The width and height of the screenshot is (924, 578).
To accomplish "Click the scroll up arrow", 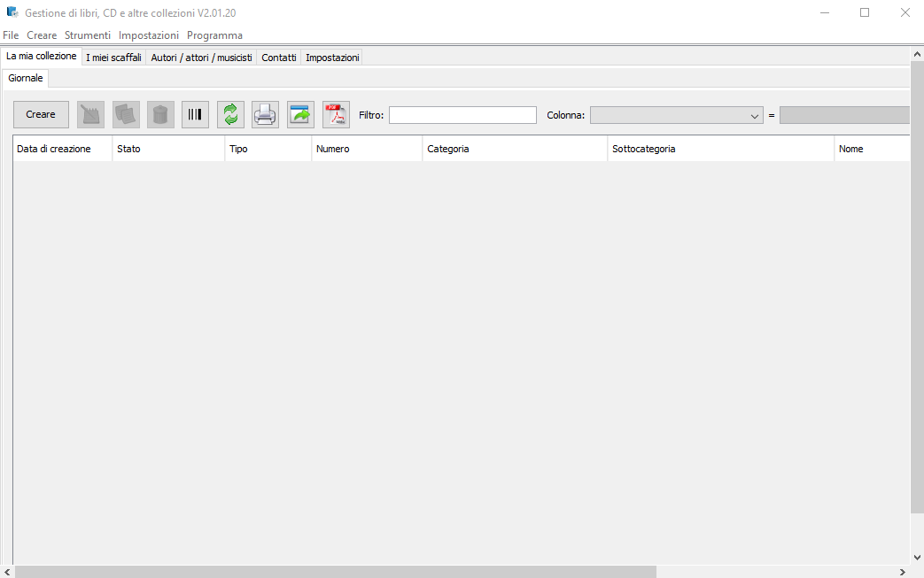I will 917,54.
